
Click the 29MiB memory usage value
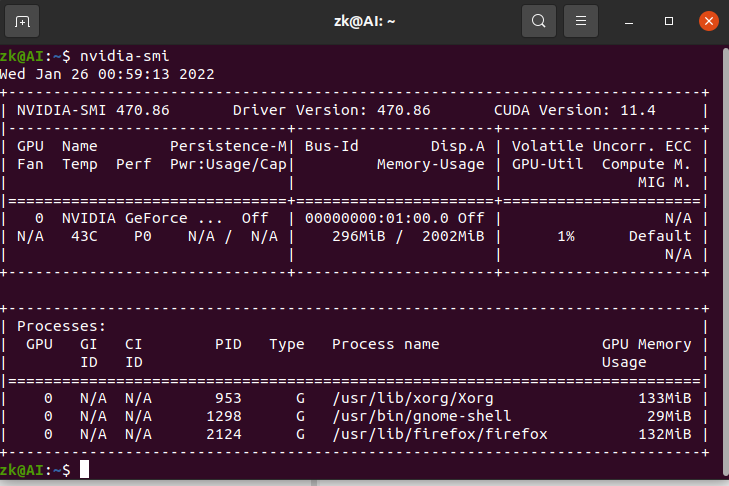click(669, 417)
